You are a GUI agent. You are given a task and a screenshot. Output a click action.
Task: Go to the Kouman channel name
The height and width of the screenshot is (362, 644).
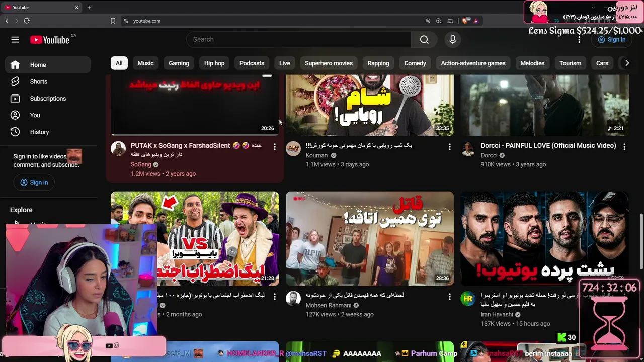click(316, 155)
